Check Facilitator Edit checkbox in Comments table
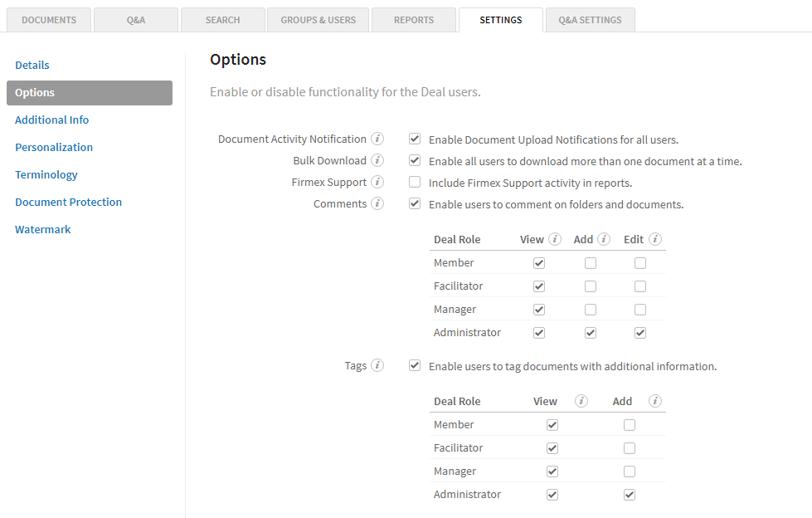Image resolution: width=812 pixels, height=518 pixels. [x=640, y=286]
